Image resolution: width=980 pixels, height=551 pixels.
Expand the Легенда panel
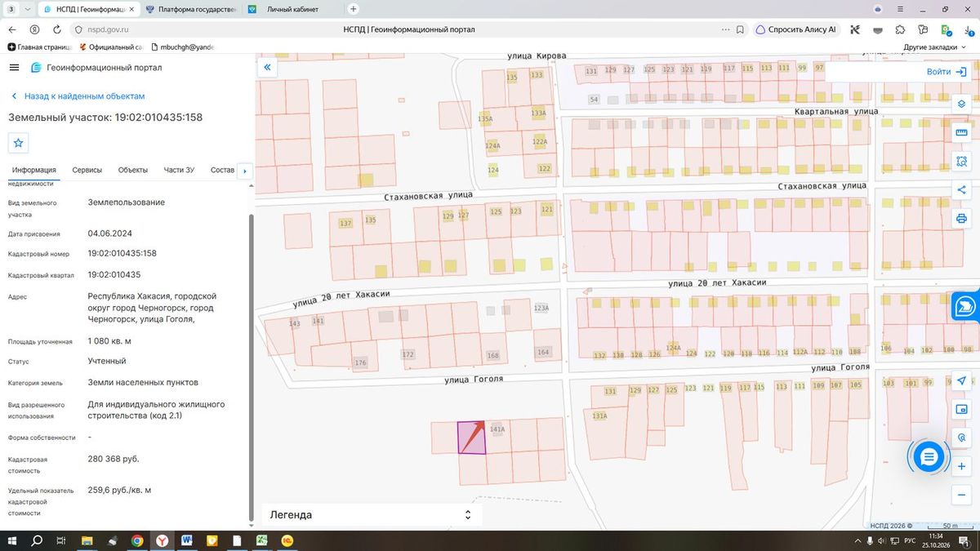click(468, 515)
